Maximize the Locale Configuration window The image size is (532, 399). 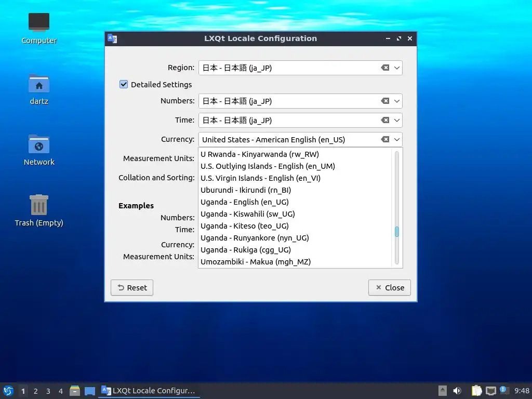(x=399, y=38)
